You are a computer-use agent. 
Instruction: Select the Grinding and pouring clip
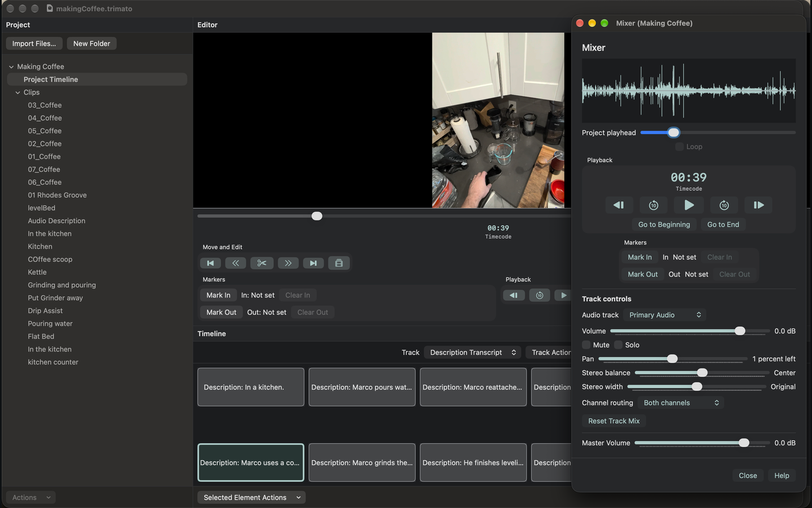[62, 285]
